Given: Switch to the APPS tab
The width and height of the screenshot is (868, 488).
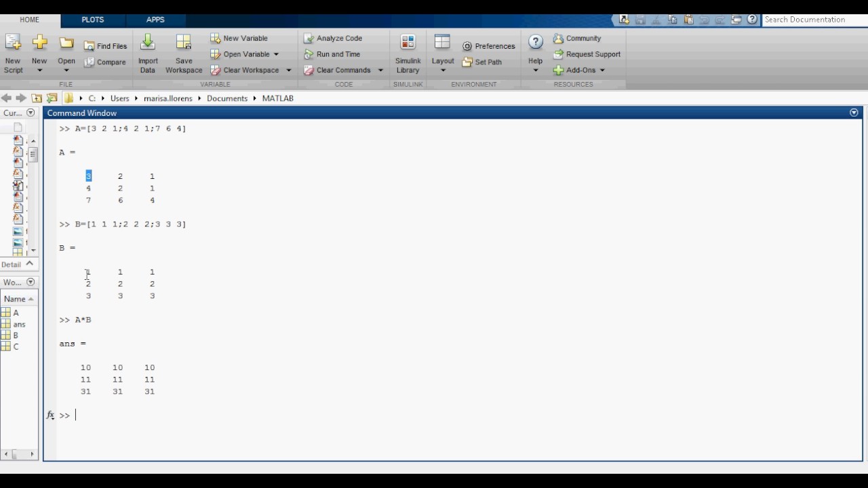Looking at the screenshot, I should point(155,20).
